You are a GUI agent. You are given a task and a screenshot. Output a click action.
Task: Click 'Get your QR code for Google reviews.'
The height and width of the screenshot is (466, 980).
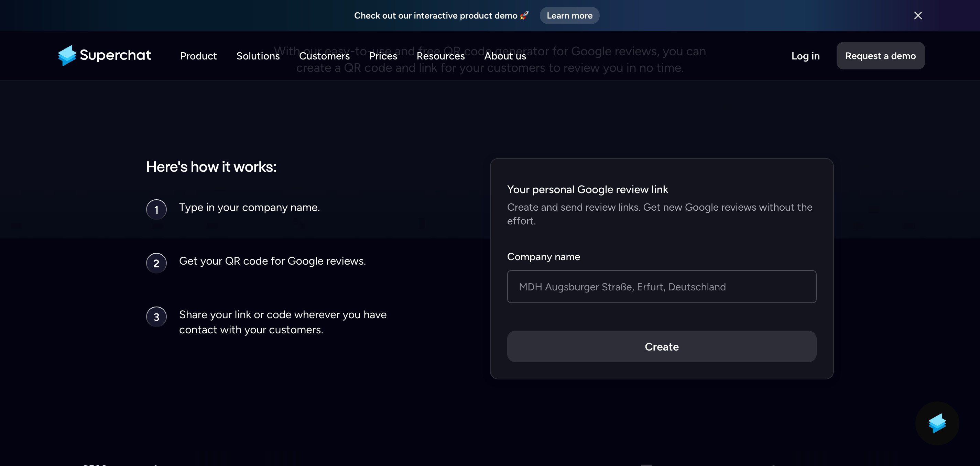coord(272,261)
